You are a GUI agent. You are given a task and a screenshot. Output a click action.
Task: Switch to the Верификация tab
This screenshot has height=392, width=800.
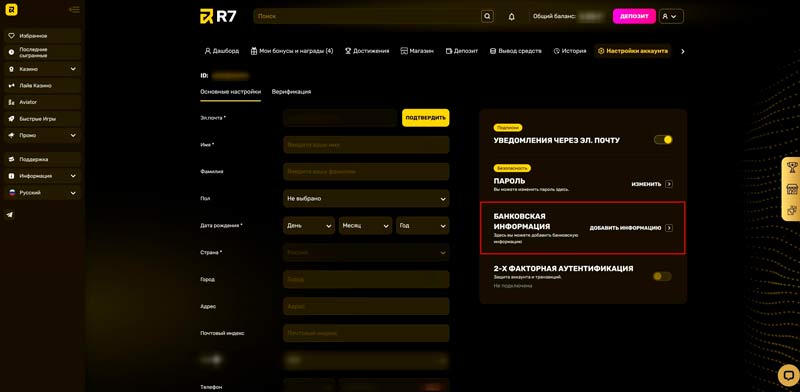[x=291, y=92]
